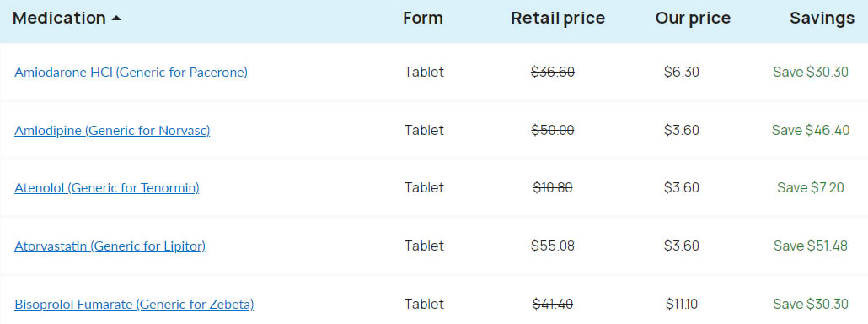
Task: Click the Form column header
Action: pos(423,19)
